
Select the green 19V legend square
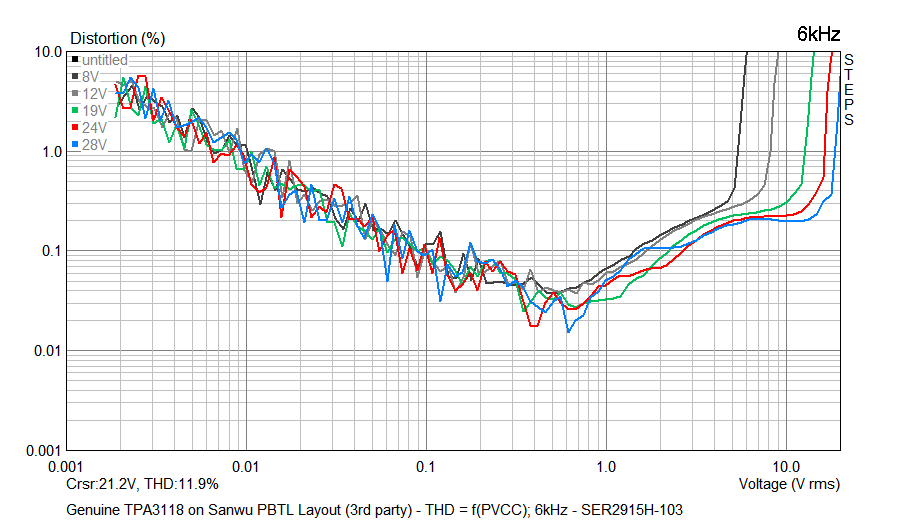click(75, 110)
